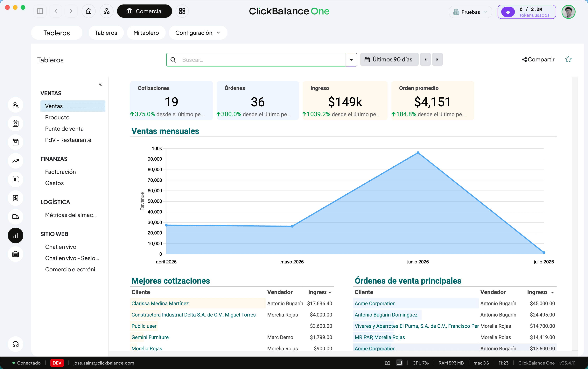The width and height of the screenshot is (588, 369).
Task: Mark dashboard as favorite with star
Action: coord(568,59)
